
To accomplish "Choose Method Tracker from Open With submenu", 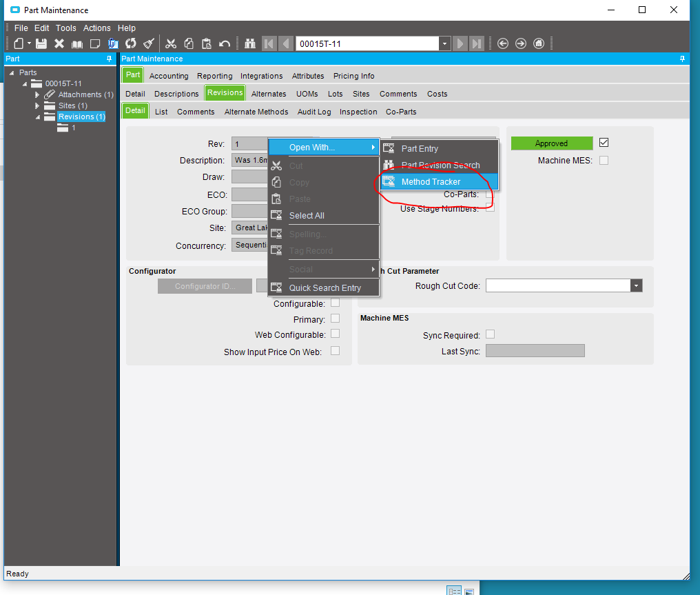I will [440, 182].
